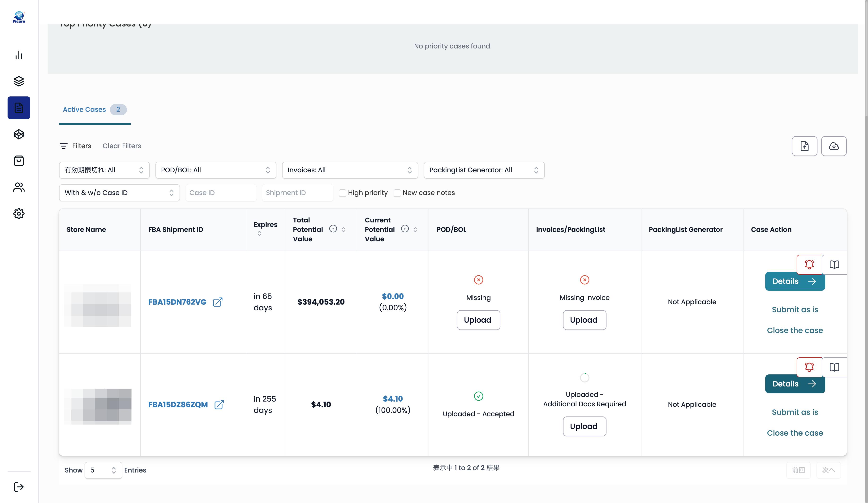Open external link icon beside FBA15DN762VG

[x=218, y=302]
